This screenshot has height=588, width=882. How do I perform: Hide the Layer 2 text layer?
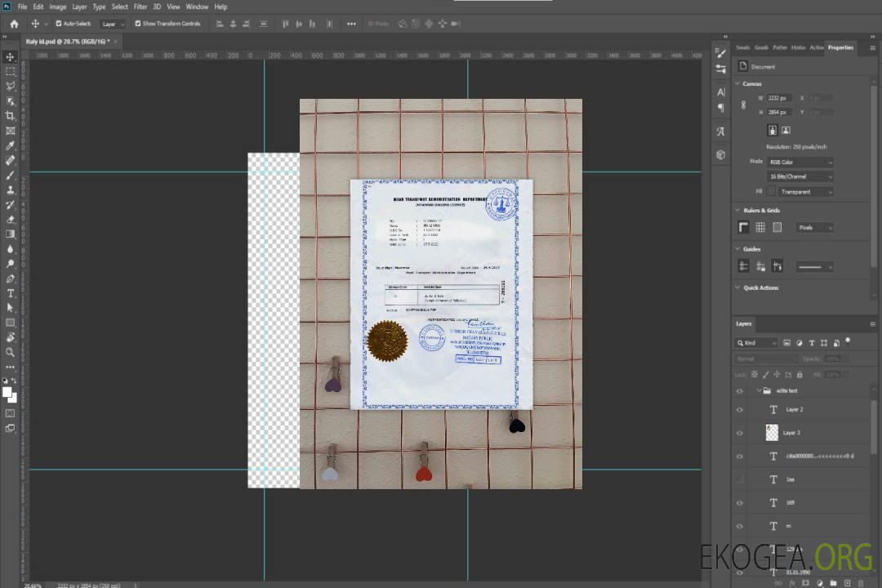(x=740, y=410)
